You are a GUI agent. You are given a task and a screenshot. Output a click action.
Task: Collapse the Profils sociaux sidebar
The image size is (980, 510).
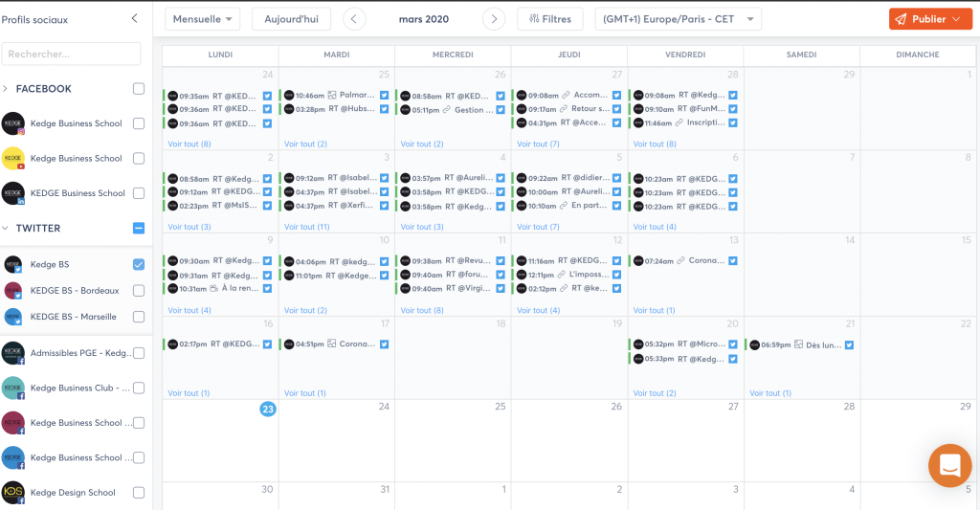[134, 19]
